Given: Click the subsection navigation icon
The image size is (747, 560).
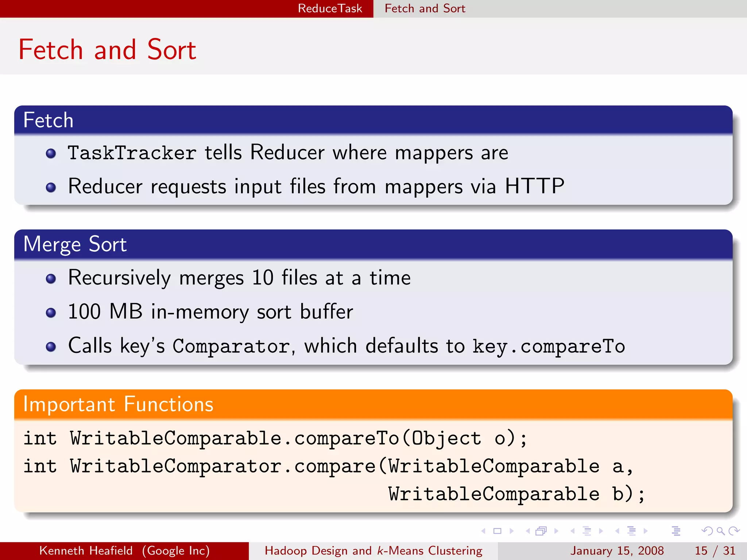Looking at the screenshot, I should tap(587, 531).
